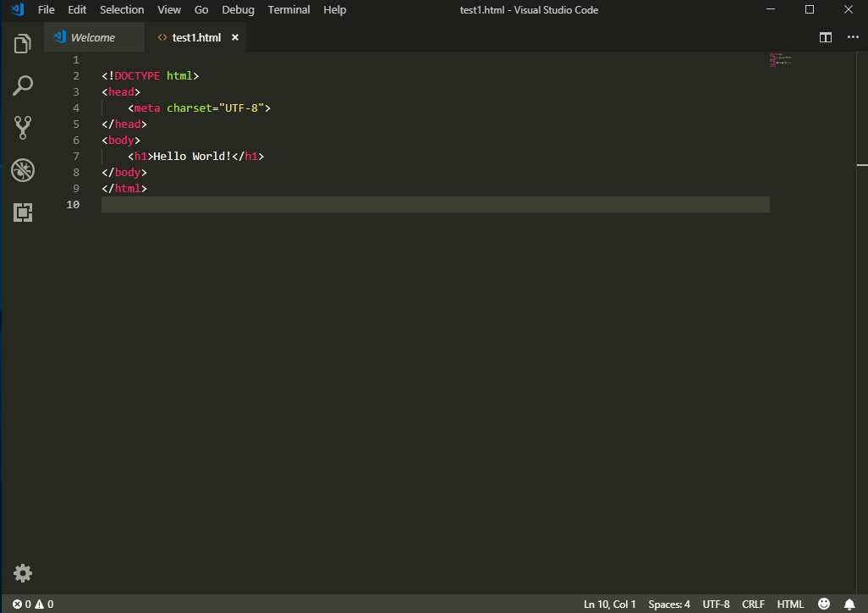Viewport: 868px width, 613px height.
Task: Select the test1.html tab
Action: pyautogui.click(x=196, y=37)
